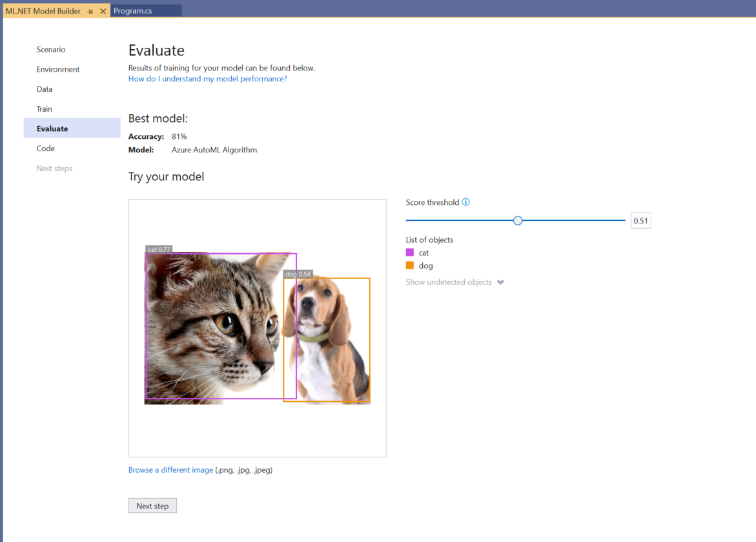Click the 'Try your model' heading

[x=166, y=176]
